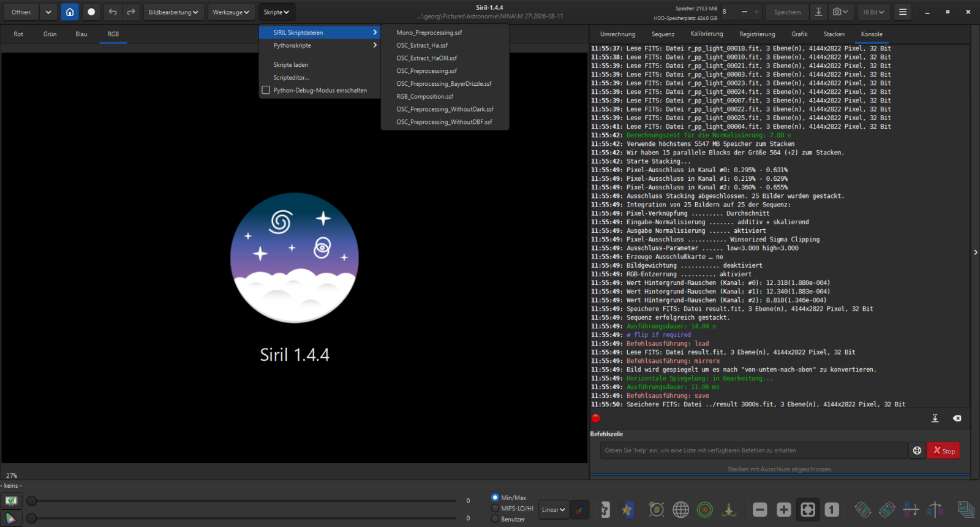Open the 16 Bit depth dropdown
980x527 pixels.
pyautogui.click(x=873, y=12)
